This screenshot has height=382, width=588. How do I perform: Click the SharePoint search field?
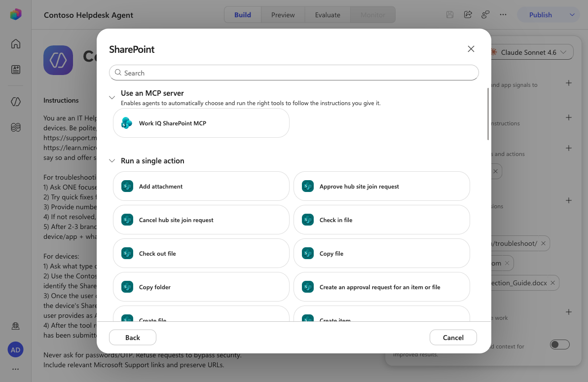click(294, 73)
